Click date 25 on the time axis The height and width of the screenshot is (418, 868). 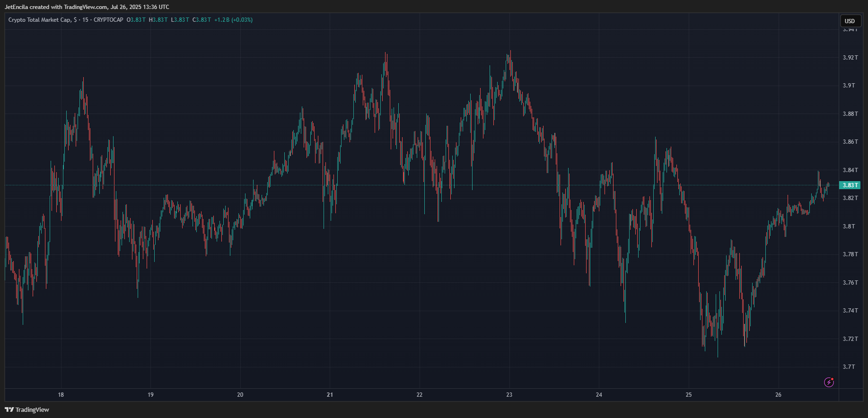click(689, 395)
